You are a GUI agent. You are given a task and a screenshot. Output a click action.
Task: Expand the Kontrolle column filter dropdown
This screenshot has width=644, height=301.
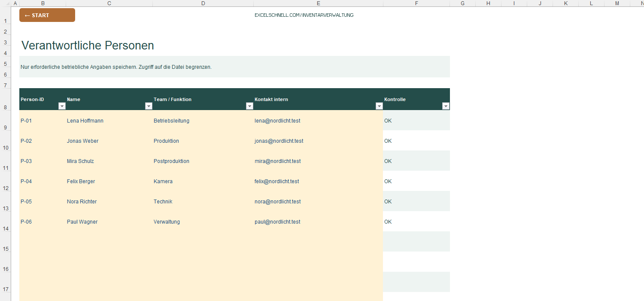446,106
